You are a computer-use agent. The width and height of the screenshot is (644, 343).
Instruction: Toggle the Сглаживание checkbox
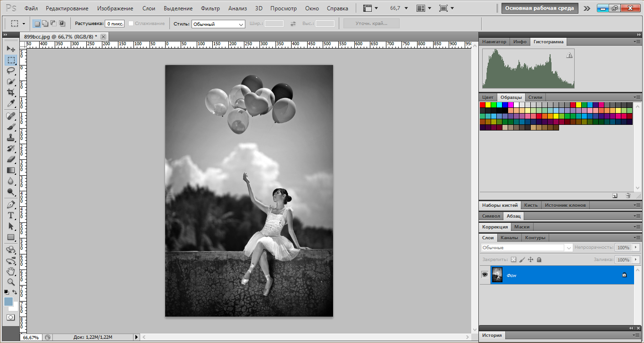tap(131, 24)
